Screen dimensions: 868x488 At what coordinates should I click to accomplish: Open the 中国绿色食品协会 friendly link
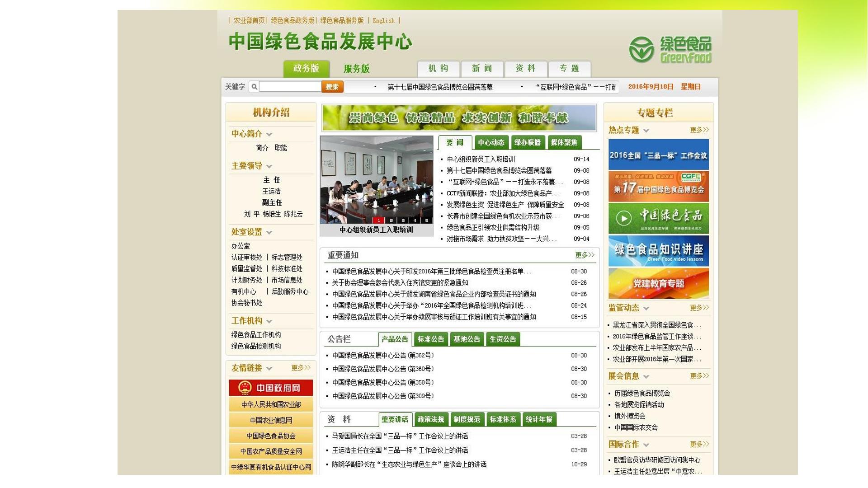(271, 436)
